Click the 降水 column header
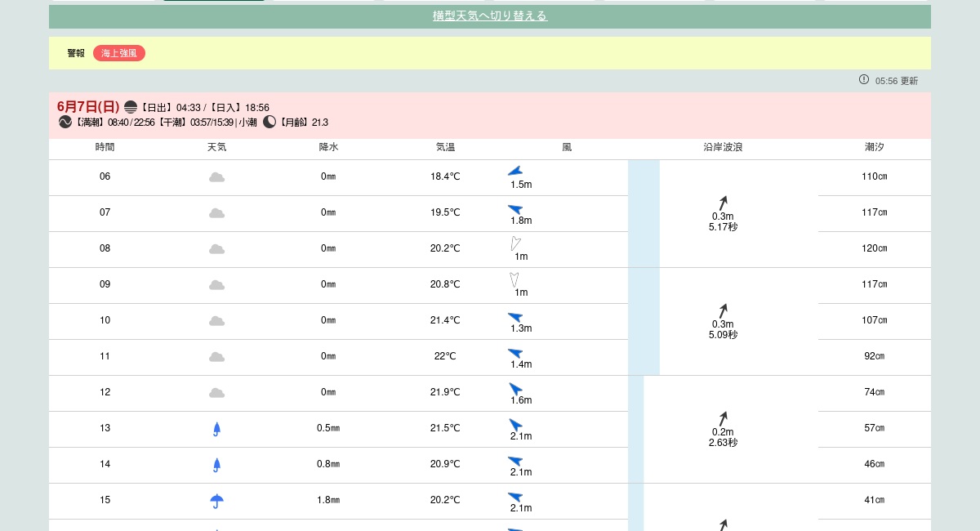This screenshot has height=531, width=980. (x=328, y=148)
